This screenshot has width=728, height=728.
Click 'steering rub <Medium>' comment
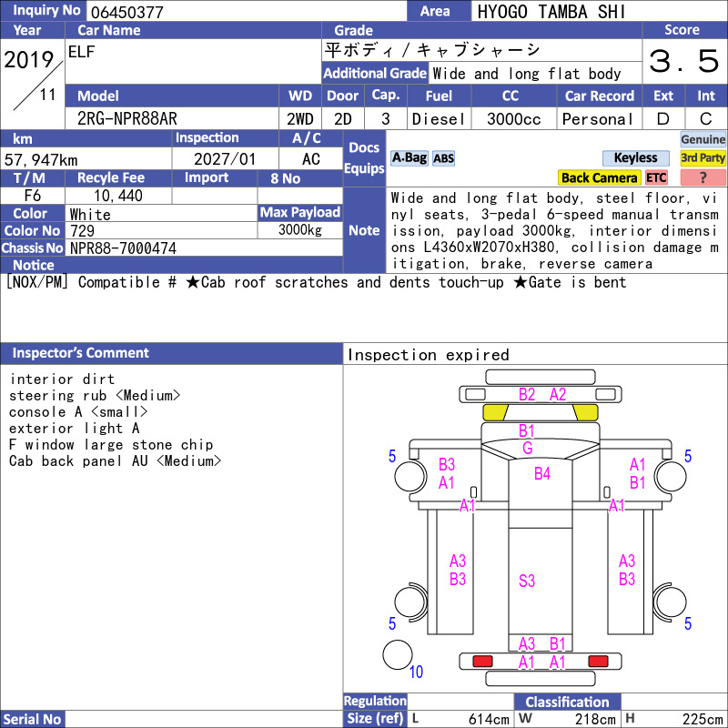click(x=95, y=396)
